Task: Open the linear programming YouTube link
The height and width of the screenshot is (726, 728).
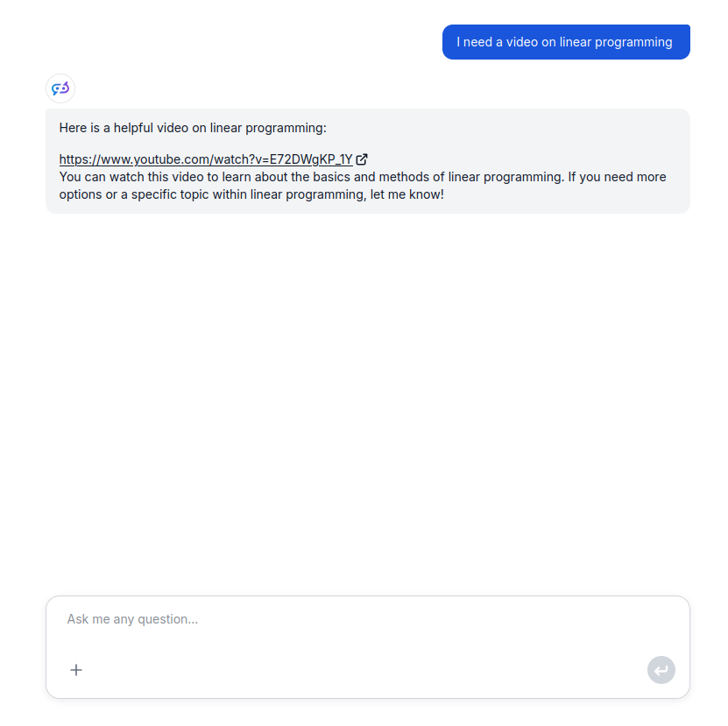Action: click(206, 159)
